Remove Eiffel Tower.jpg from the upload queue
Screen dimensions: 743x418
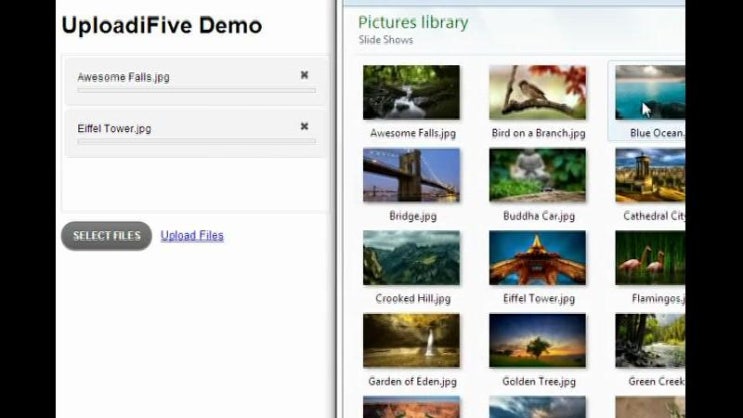pos(304,126)
